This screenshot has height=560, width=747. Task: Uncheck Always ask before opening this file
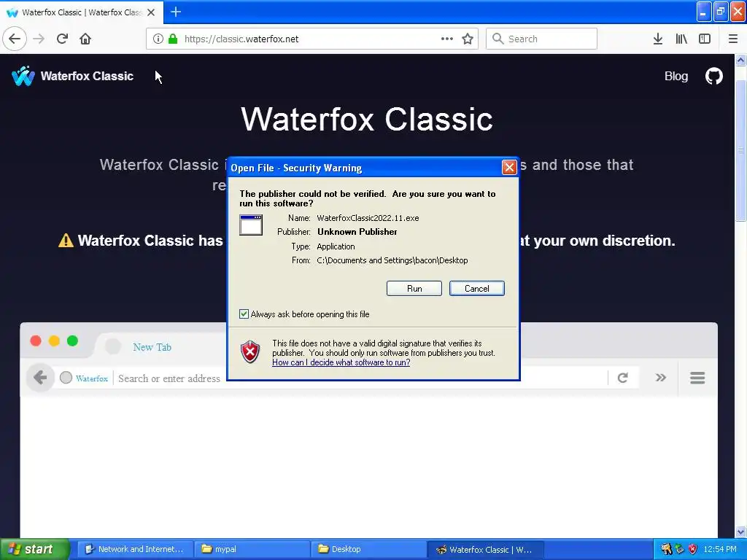pos(244,314)
